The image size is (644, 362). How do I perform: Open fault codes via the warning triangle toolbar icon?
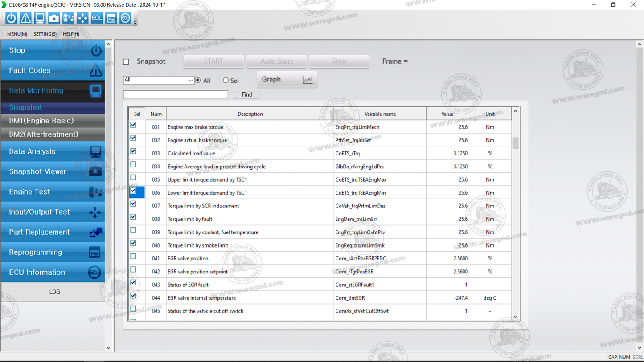pyautogui.click(x=25, y=18)
